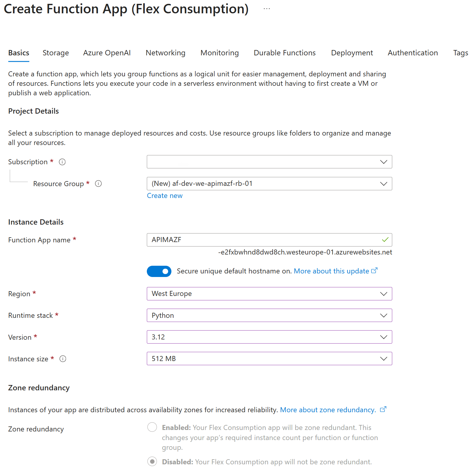Open the Subscription dropdown
The height and width of the screenshot is (472, 476).
pyautogui.click(x=269, y=162)
